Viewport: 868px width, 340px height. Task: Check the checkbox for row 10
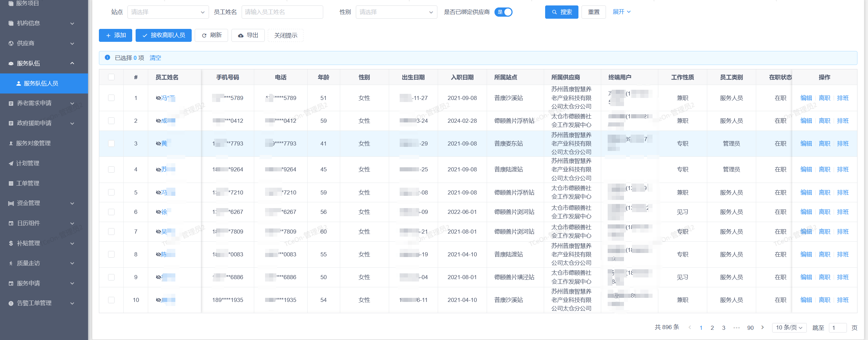(111, 300)
